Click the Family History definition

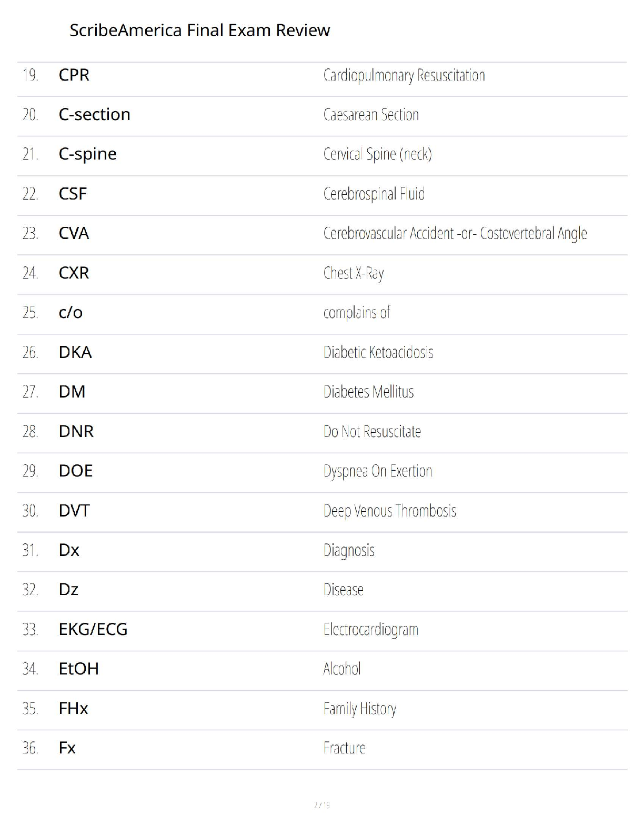pyautogui.click(x=359, y=709)
